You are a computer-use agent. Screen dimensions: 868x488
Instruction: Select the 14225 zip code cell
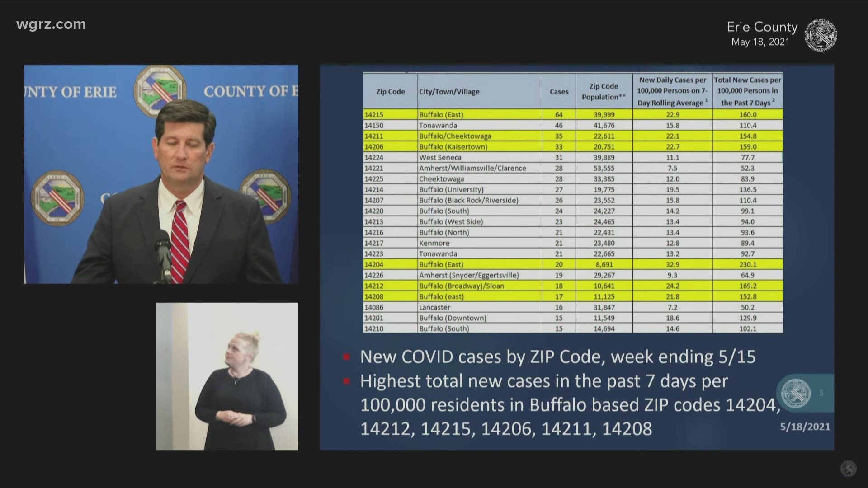(391, 179)
